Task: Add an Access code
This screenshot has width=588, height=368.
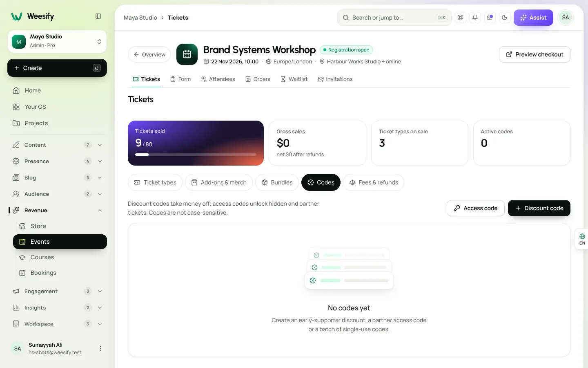Action: pos(476,208)
